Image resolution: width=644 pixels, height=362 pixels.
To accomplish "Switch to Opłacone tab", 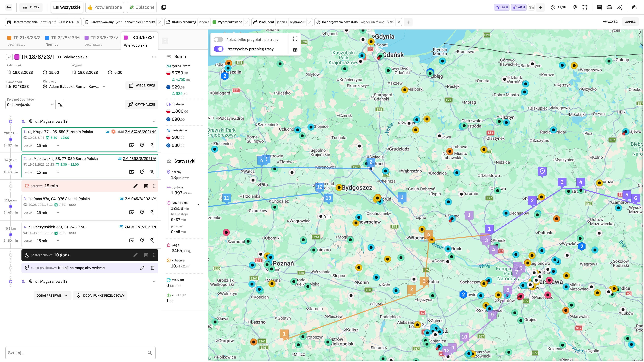I will tap(142, 7).
